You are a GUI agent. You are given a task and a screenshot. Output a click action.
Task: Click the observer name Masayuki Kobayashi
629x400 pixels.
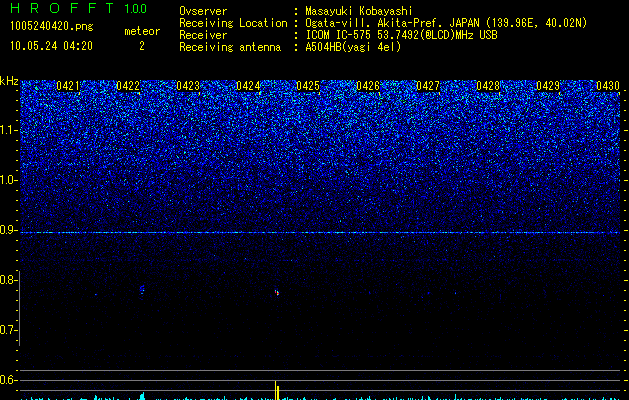coord(359,12)
